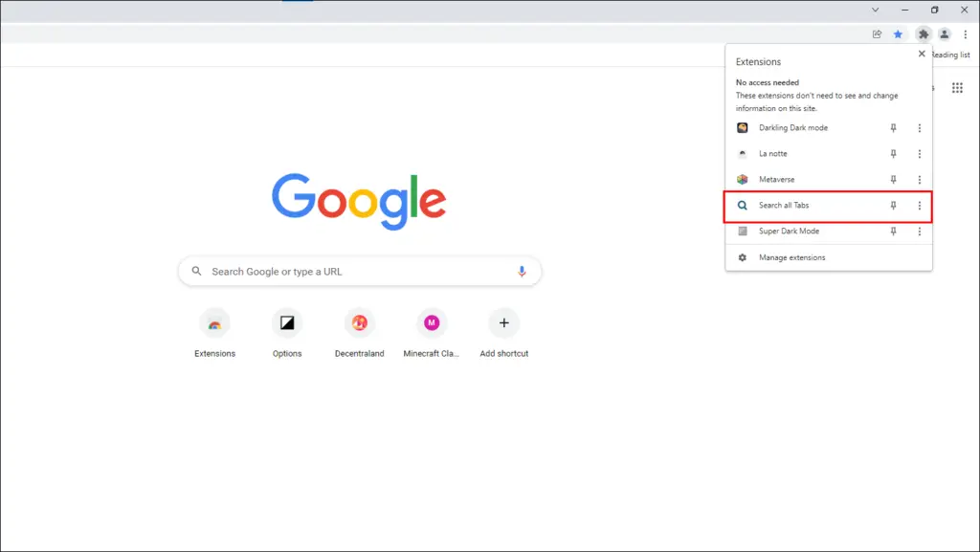
Task: Open more actions for Darkling Dark mode
Action: coord(920,128)
